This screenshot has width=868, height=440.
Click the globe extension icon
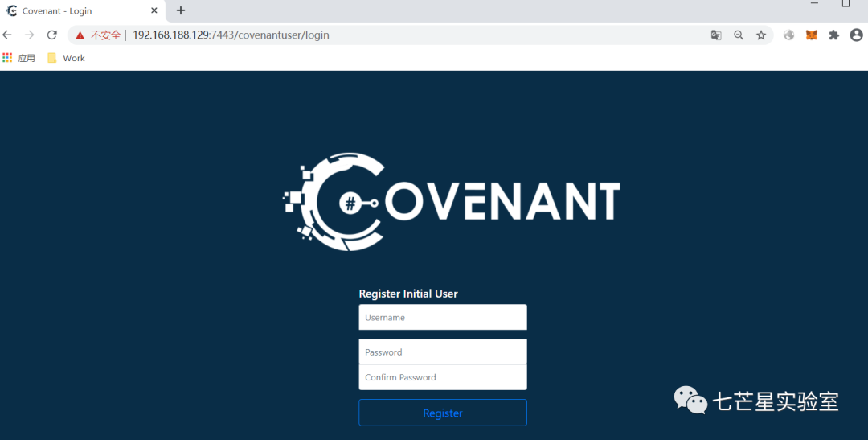(789, 35)
